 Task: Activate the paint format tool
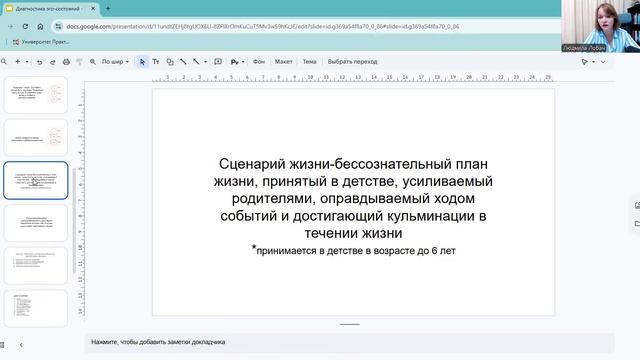(79, 62)
